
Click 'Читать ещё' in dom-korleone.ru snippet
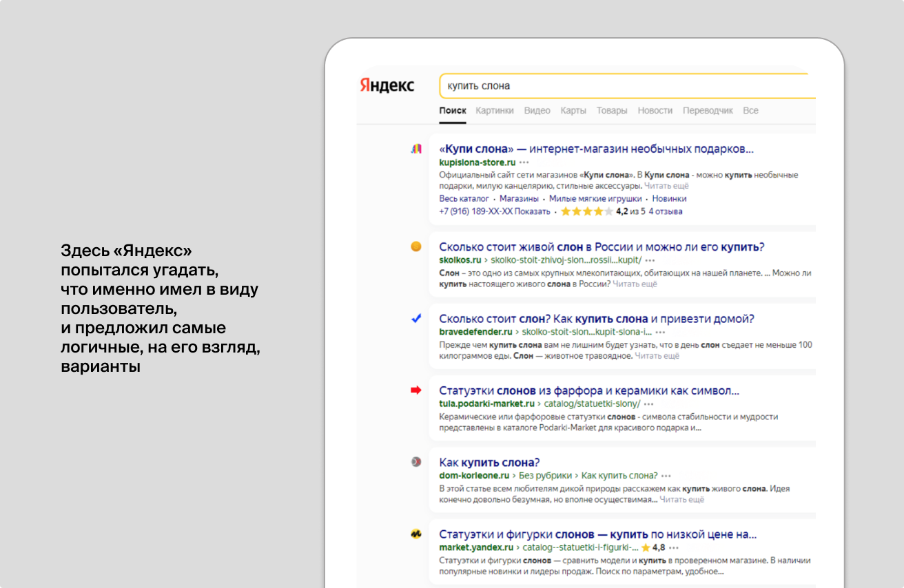tap(682, 499)
